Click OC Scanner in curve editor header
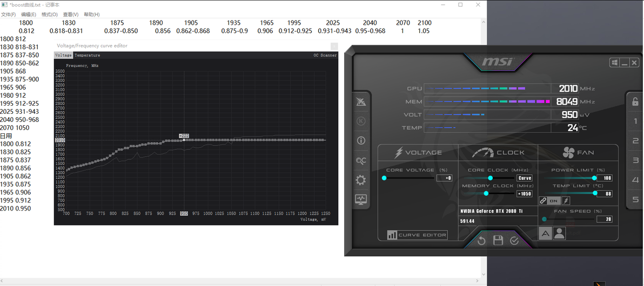This screenshot has width=644, height=286. click(x=325, y=55)
